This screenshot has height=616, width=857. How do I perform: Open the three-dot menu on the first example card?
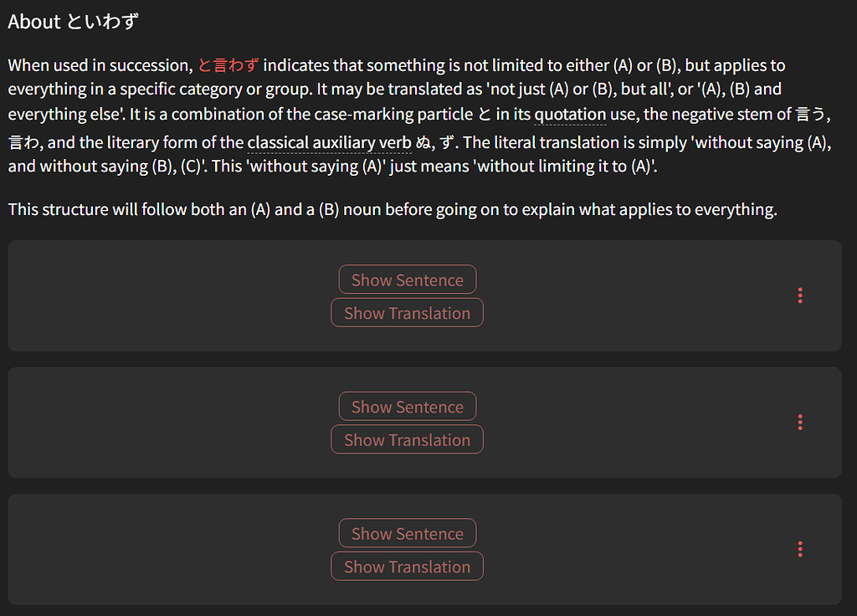point(800,295)
